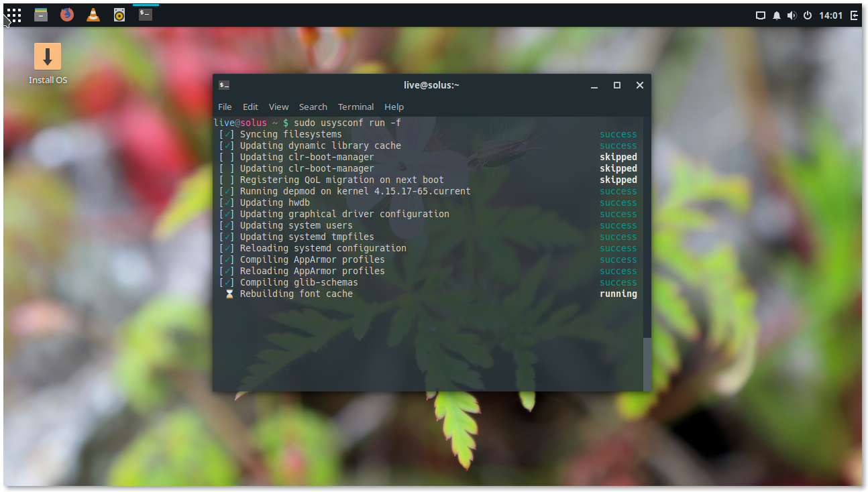This screenshot has height=492, width=868.
Task: Click the 'Syncing filesystems' line
Action: 290,134
